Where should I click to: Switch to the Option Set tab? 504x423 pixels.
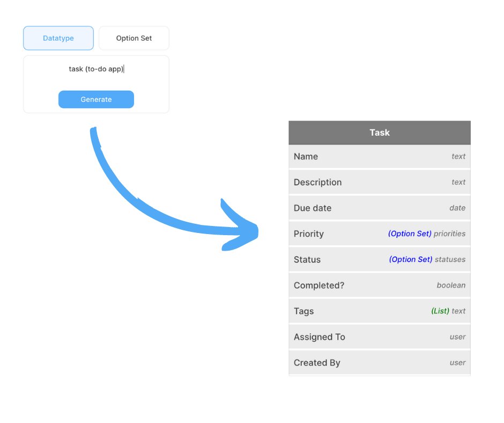pos(134,38)
